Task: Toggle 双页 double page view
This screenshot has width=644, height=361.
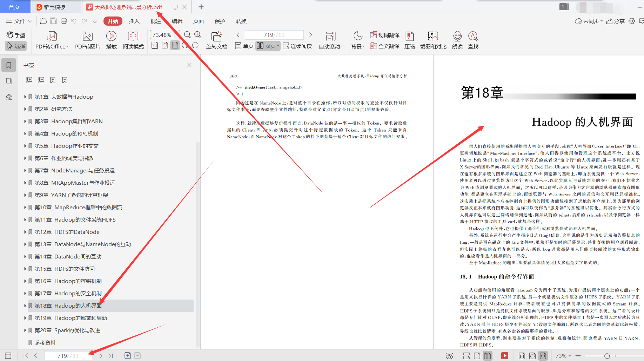Action: pos(268,46)
